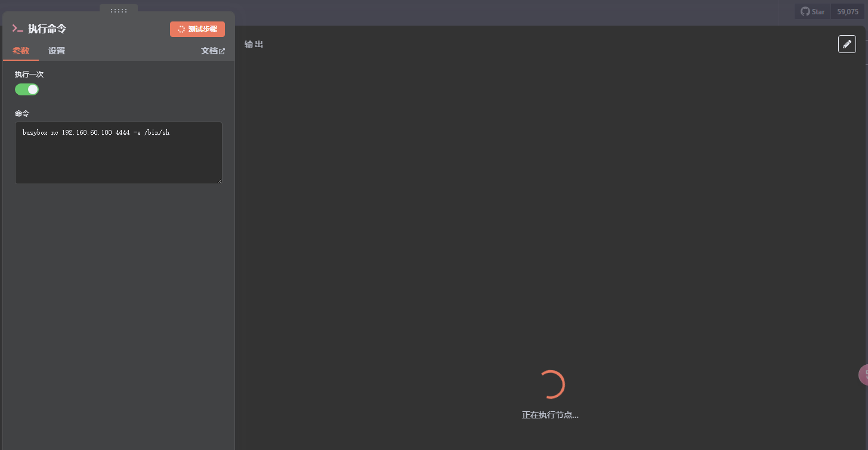The height and width of the screenshot is (450, 868).
Task: Click the spinner icon inside 测试步骤 button
Action: pyautogui.click(x=181, y=29)
